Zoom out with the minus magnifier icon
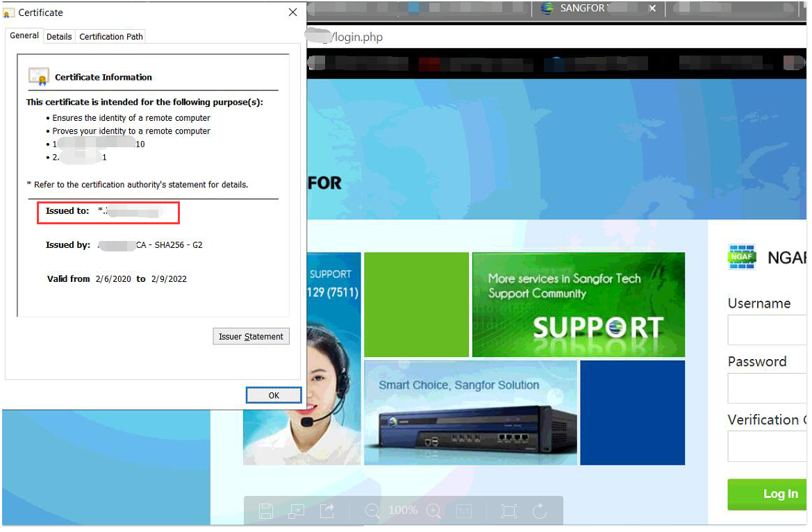812x532 pixels. pyautogui.click(x=373, y=512)
